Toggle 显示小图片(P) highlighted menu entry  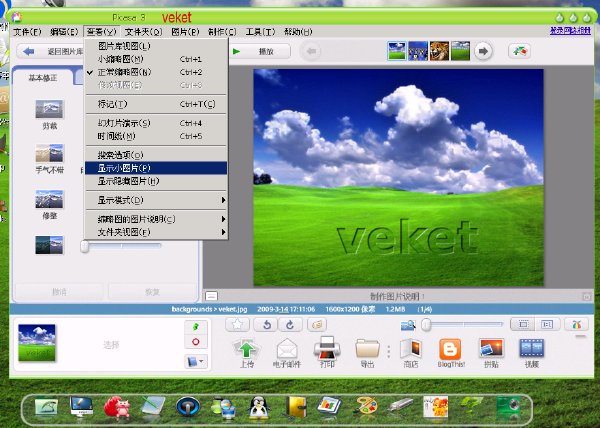pos(156,168)
